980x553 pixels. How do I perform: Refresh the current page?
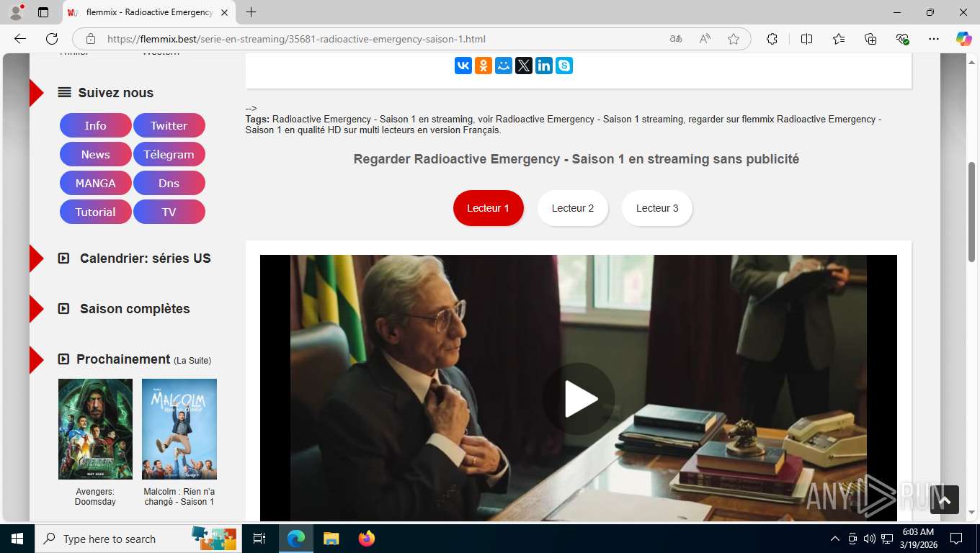52,39
